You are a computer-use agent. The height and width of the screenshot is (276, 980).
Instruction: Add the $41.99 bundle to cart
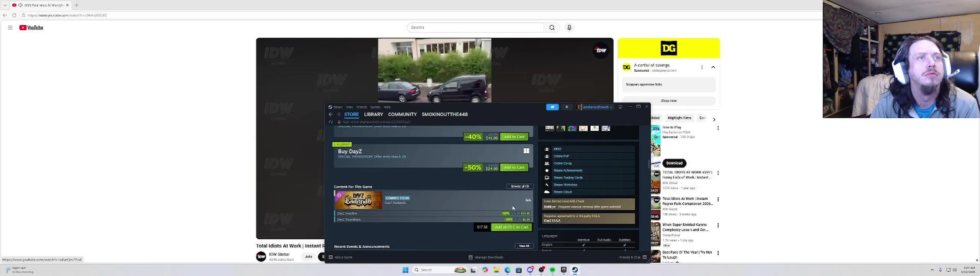tap(514, 137)
